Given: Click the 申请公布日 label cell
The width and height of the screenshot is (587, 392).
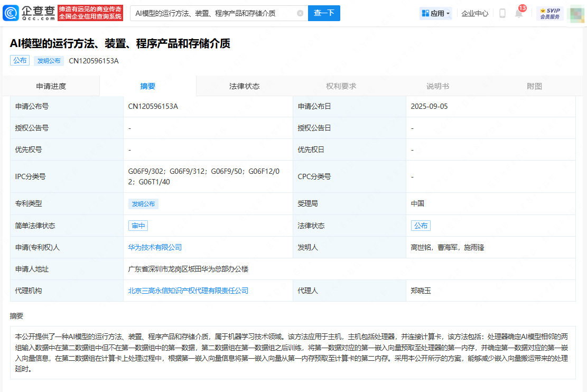Looking at the screenshot, I should click(349, 106).
